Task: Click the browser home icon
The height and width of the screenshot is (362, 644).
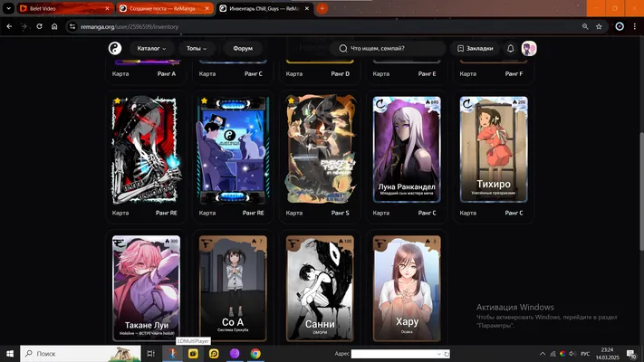Action: [54, 26]
